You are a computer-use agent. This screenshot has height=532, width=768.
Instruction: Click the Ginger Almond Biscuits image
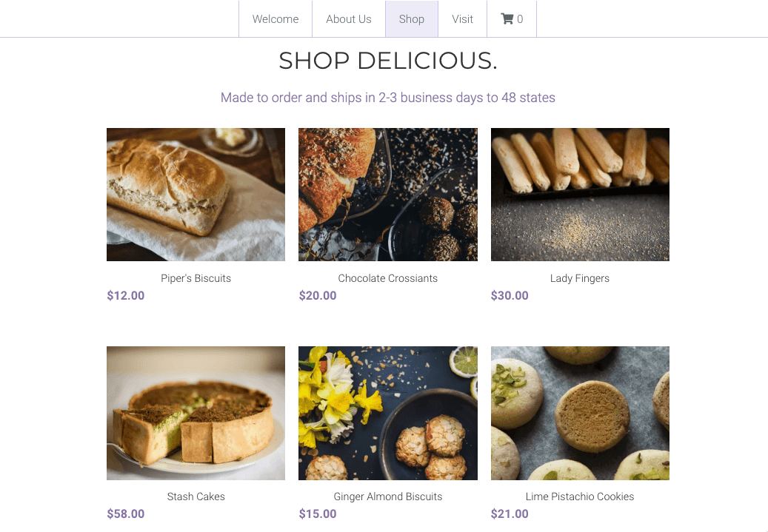tap(387, 413)
